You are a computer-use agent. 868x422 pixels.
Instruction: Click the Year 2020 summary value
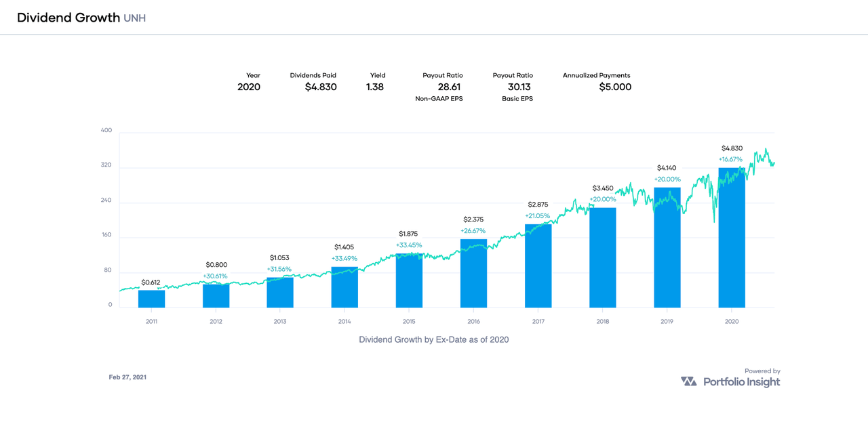tap(249, 87)
